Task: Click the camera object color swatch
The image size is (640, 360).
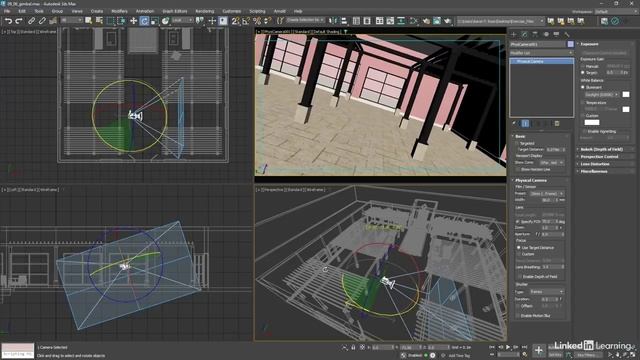Action: click(570, 44)
